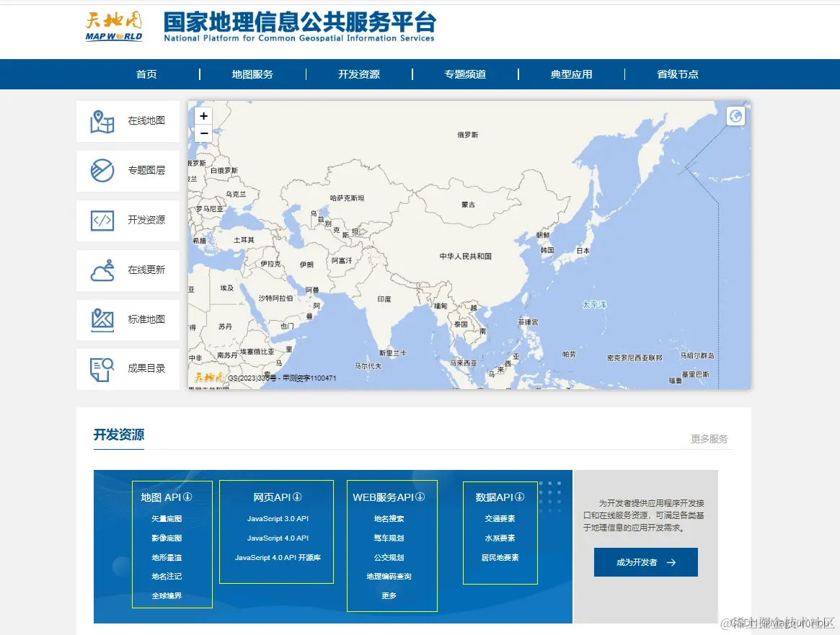
Task: Click arrow icon beside 地图 API heading
Action: (187, 497)
